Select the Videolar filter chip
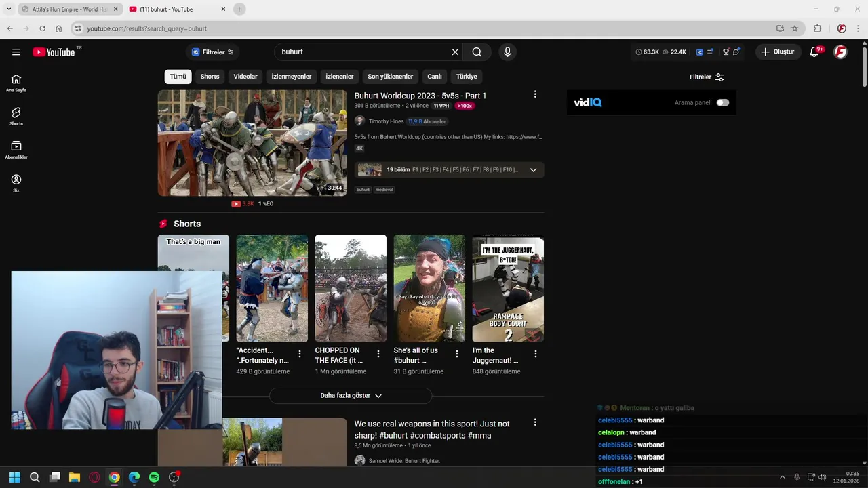 coord(245,77)
